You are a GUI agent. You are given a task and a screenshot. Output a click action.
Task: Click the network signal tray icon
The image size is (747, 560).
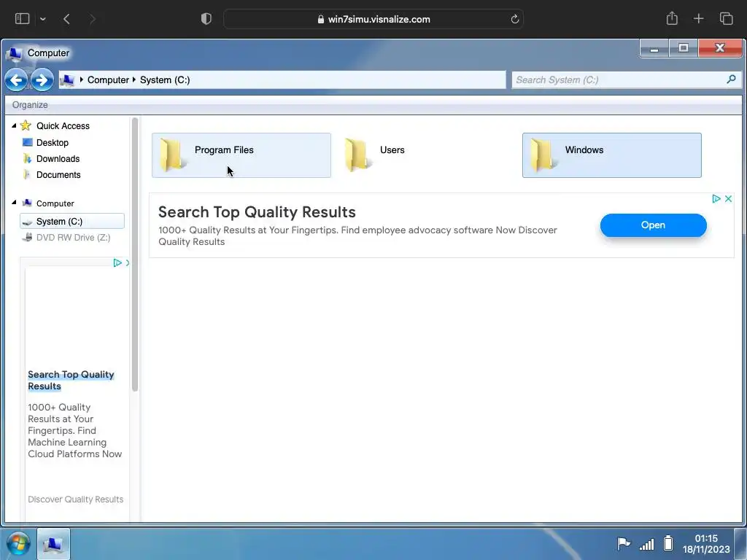pyautogui.click(x=646, y=544)
